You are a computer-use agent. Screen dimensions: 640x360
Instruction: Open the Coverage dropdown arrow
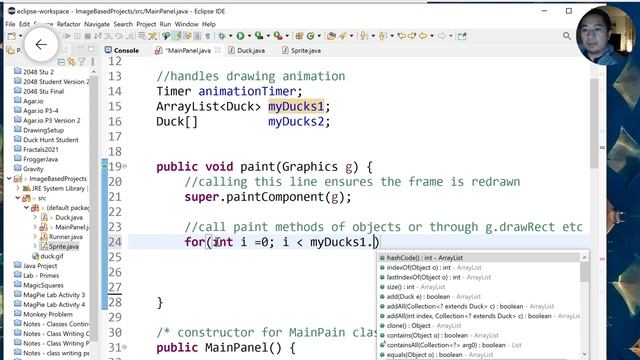268,36
